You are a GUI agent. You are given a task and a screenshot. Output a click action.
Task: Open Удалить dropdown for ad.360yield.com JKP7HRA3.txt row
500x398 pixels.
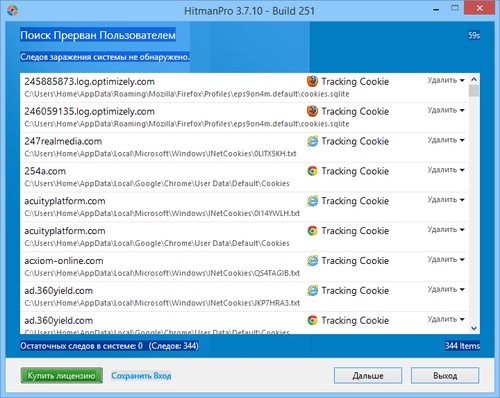[446, 289]
